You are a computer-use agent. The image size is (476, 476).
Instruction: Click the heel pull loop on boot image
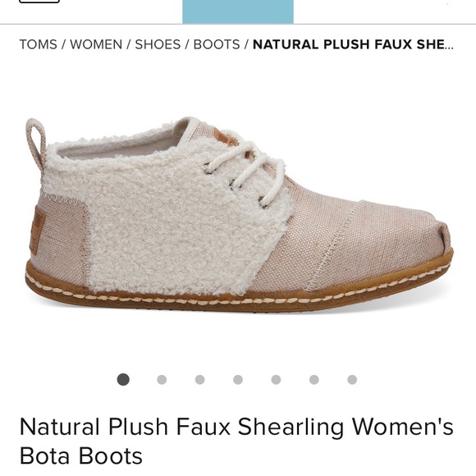[35, 143]
